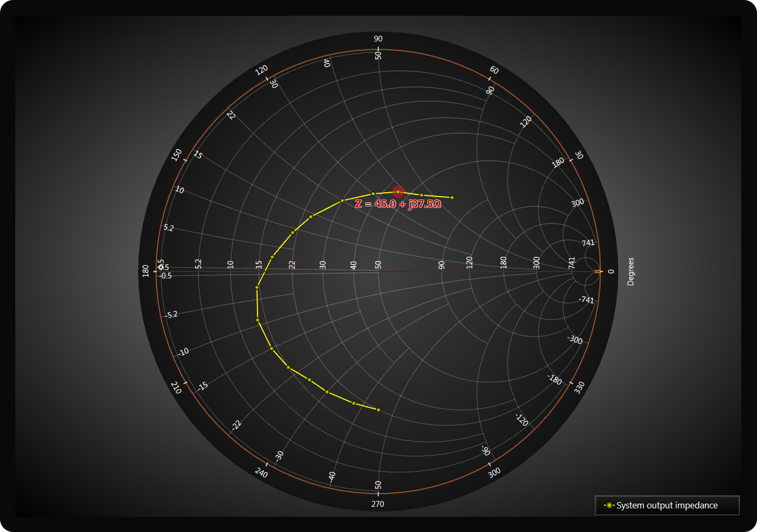Click the 60 angle label on outer ring
757x532 pixels.
pos(494,70)
